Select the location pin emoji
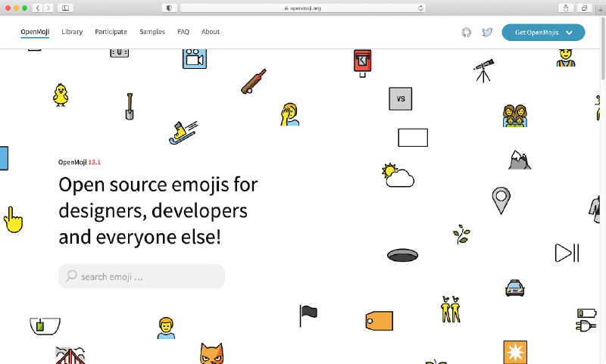606x364 pixels. click(x=501, y=201)
